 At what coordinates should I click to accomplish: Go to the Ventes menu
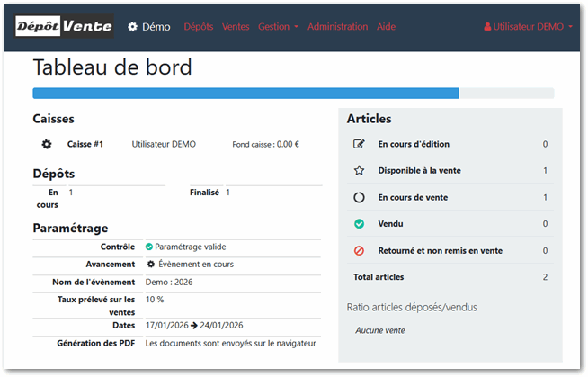(236, 27)
